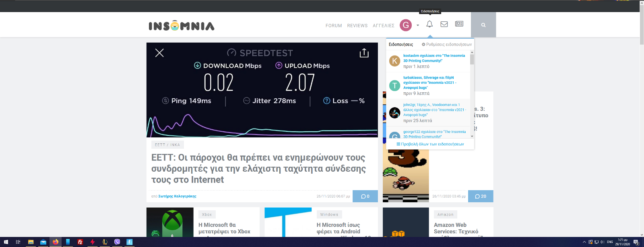
Task: Open the Super Mario article image
Action: coord(406,176)
